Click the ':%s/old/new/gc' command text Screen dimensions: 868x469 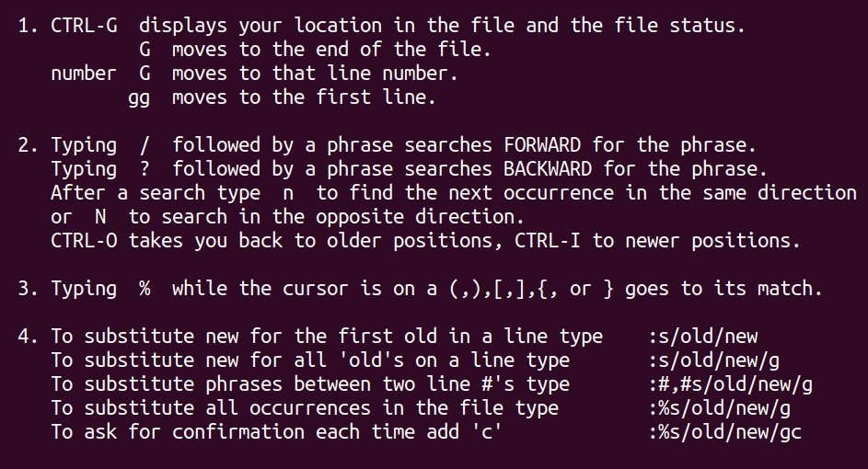tap(725, 432)
